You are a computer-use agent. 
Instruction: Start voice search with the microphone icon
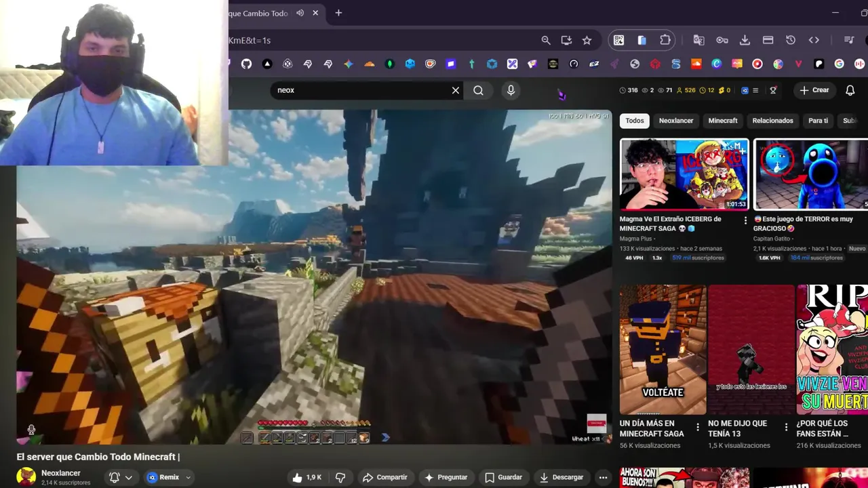pyautogui.click(x=511, y=90)
